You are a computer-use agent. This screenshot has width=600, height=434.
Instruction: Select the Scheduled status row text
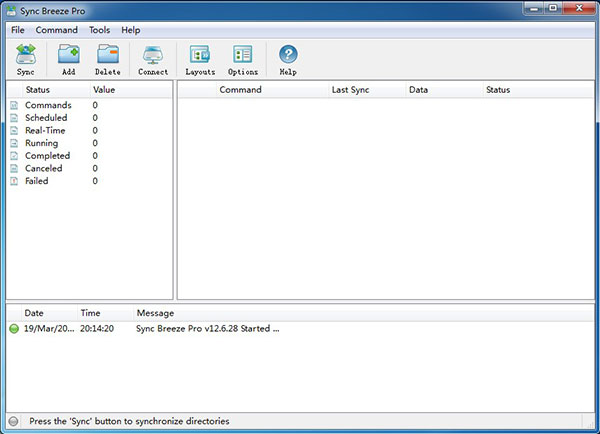[x=46, y=118]
